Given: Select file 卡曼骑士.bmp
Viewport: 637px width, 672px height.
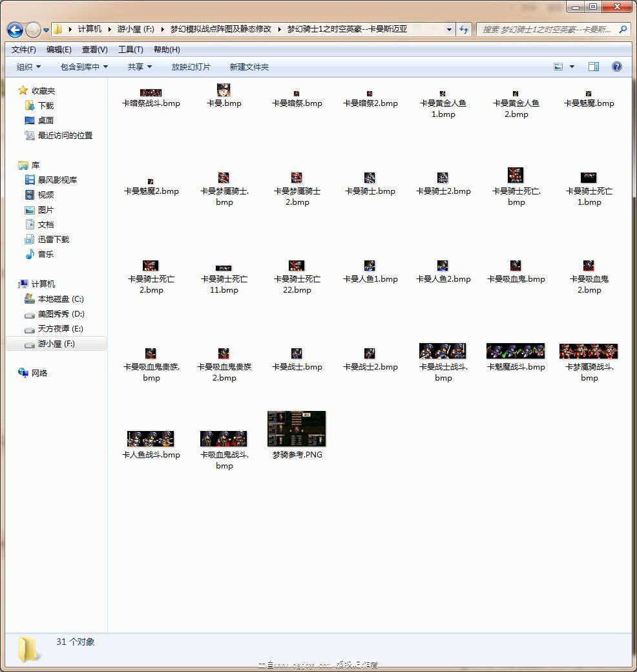Looking at the screenshot, I should pyautogui.click(x=370, y=184).
